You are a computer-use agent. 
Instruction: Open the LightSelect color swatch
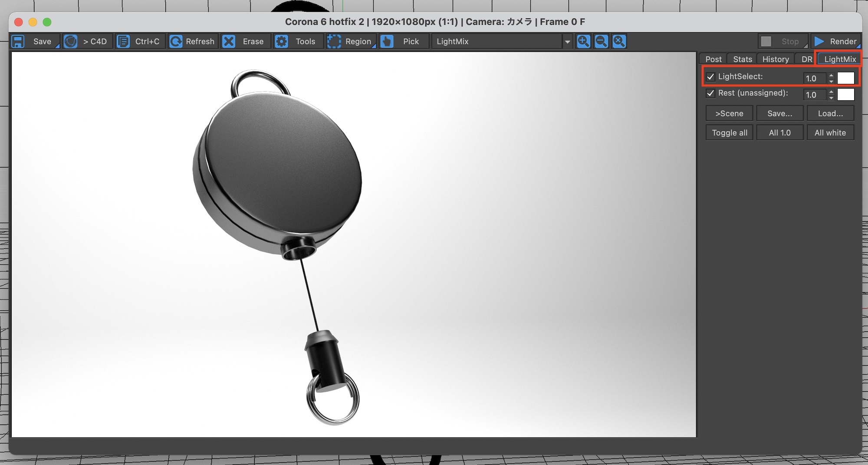pos(845,78)
